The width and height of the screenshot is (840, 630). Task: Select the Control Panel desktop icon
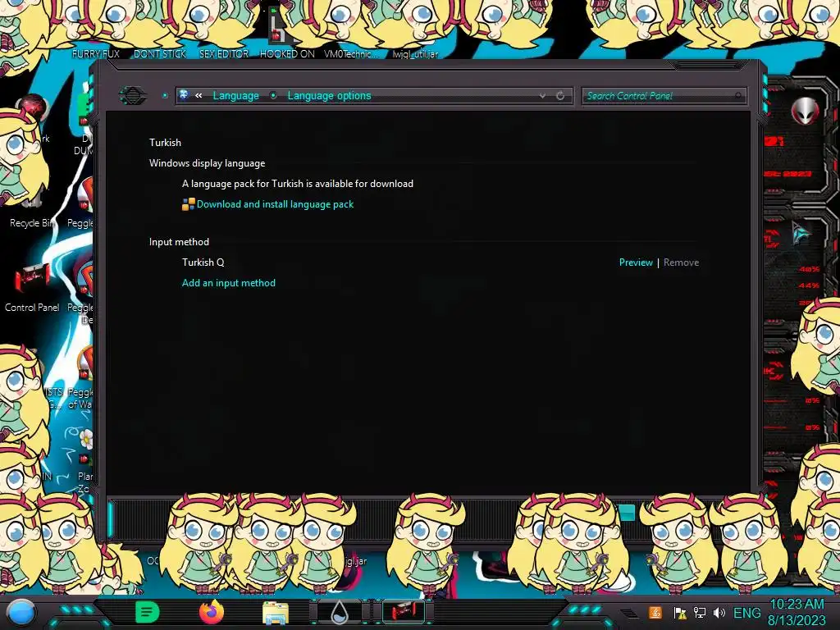(32, 288)
